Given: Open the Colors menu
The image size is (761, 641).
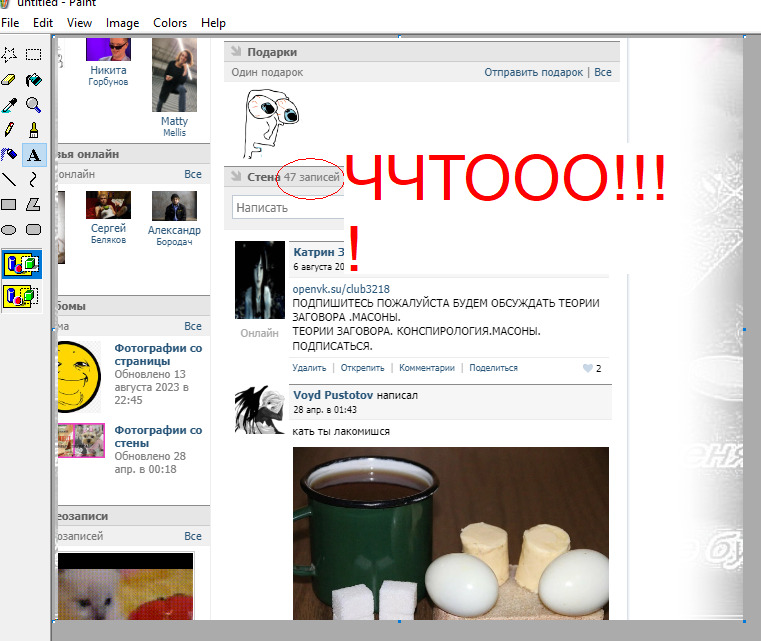Looking at the screenshot, I should pyautogui.click(x=170, y=23).
